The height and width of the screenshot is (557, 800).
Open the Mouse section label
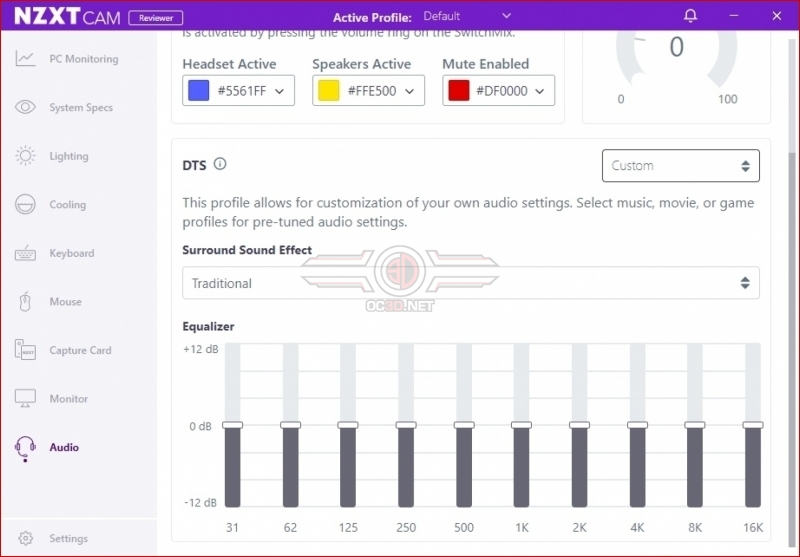coord(65,301)
